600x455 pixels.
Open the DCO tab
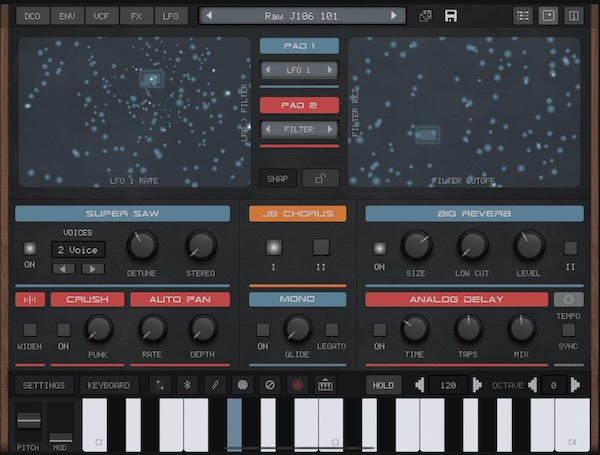coord(33,16)
